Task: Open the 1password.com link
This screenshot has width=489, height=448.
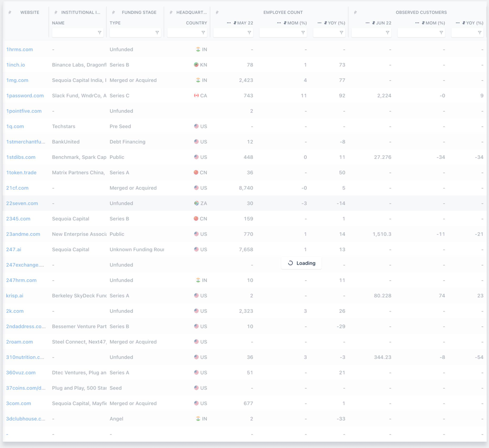Action: point(25,96)
